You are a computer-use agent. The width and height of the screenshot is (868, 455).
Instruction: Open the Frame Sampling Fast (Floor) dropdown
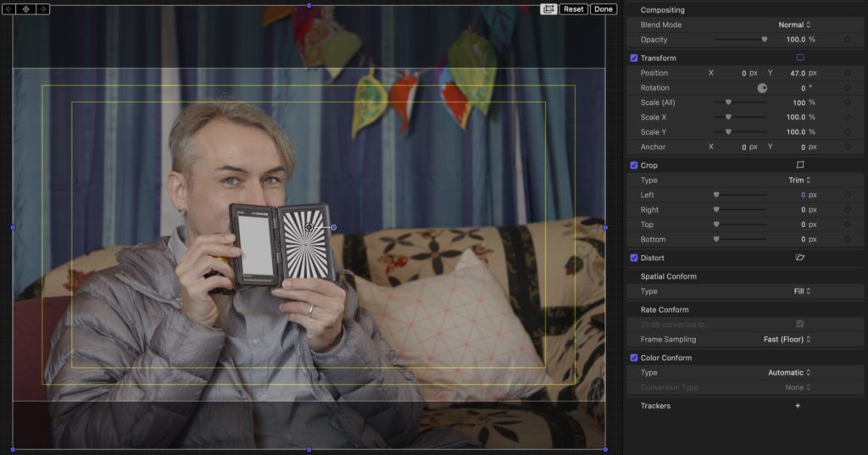(787, 339)
